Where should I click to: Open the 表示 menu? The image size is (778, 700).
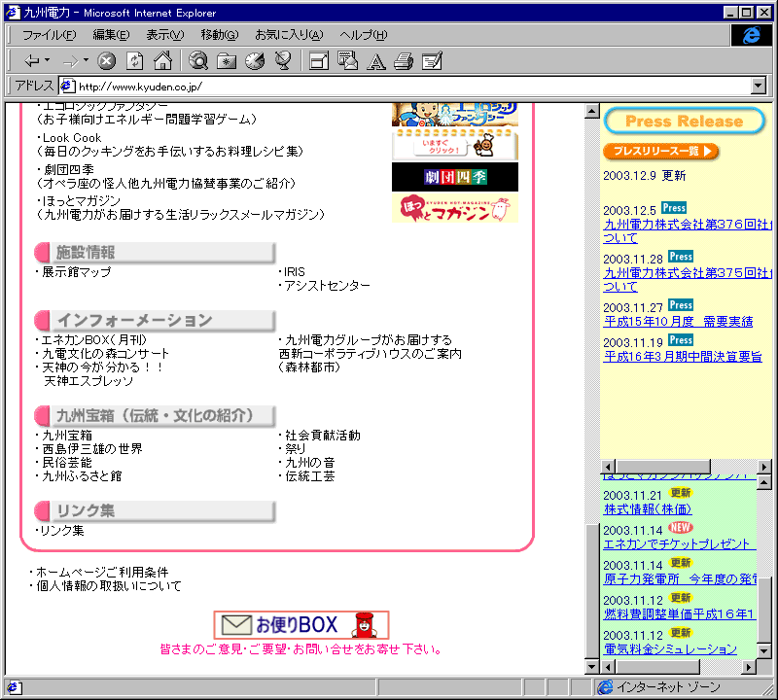click(x=164, y=35)
